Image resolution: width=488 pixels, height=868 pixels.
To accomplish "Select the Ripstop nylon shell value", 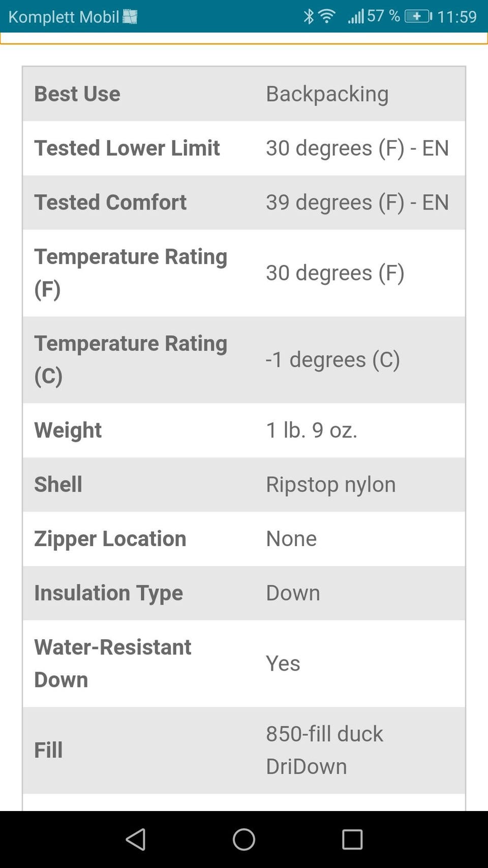I will (x=330, y=485).
